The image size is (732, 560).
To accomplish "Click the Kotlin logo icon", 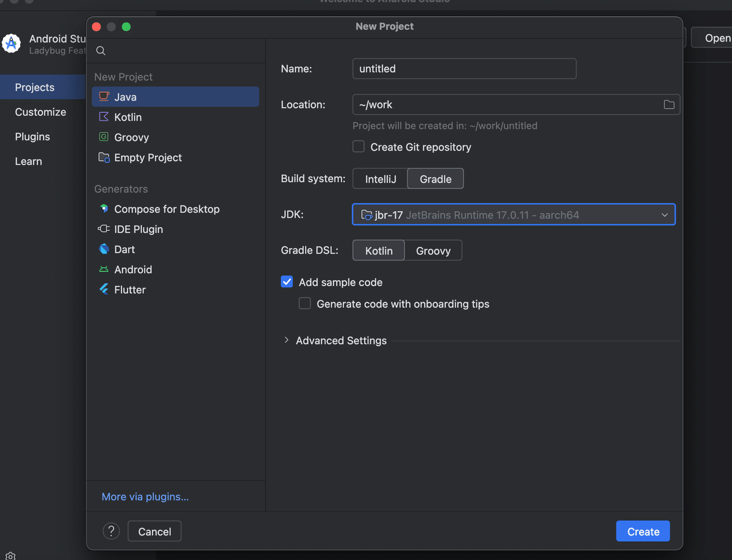I will pos(104,117).
